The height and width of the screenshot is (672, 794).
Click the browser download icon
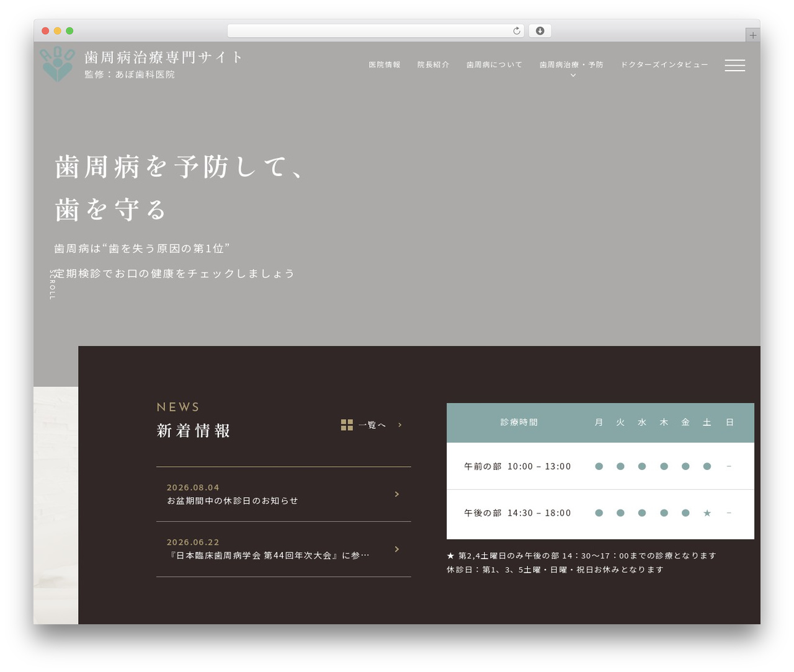pos(540,31)
